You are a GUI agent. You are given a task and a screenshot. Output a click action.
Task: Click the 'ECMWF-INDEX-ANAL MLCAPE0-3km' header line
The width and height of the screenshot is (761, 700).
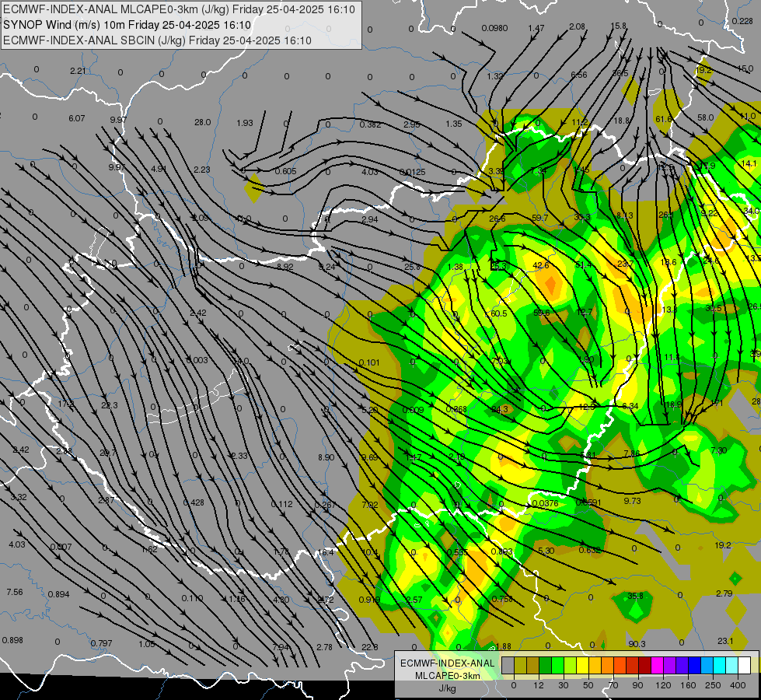point(179,9)
